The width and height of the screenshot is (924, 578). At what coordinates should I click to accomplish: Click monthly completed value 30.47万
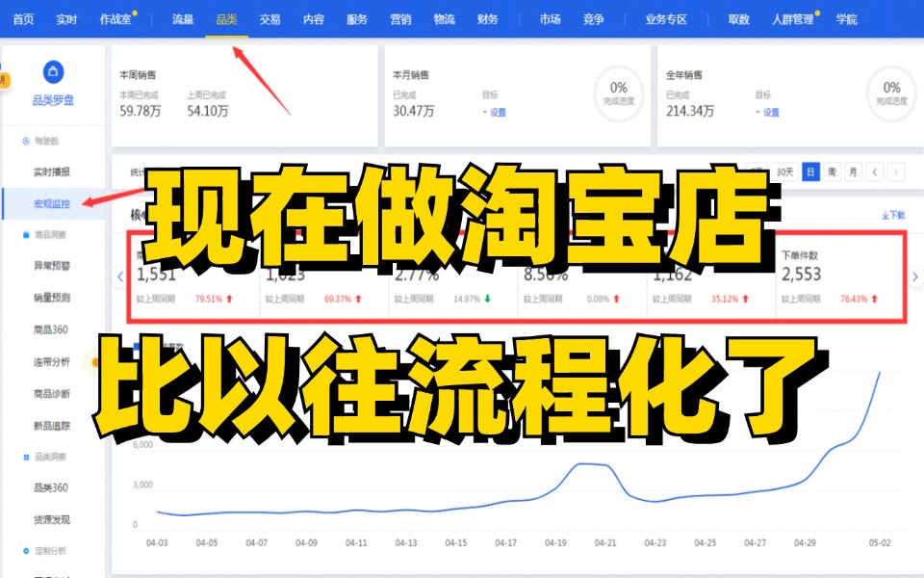(414, 111)
